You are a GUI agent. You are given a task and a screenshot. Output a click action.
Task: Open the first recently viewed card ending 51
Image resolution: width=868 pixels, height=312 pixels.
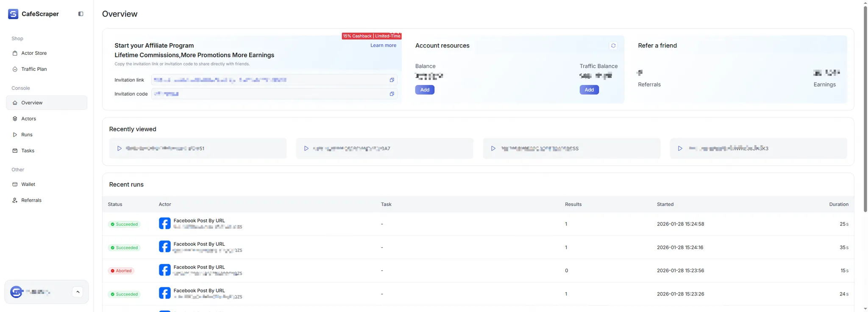[198, 149]
